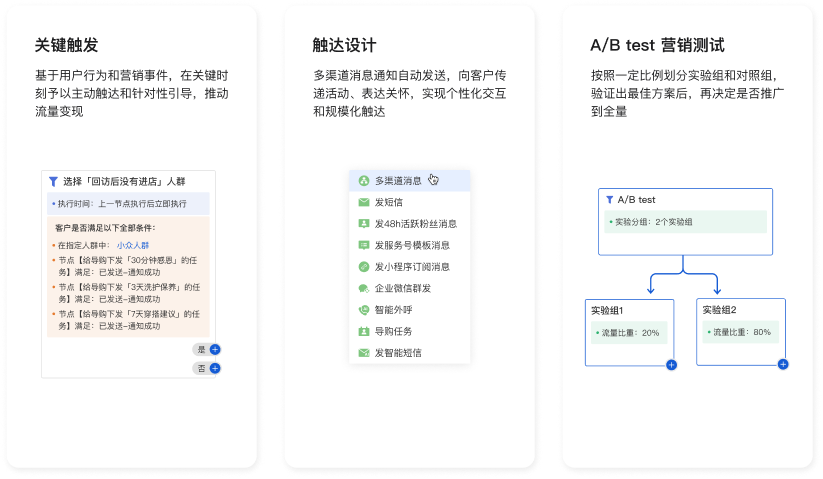Click the 发48h活跃粉丝消息 icon
This screenshot has width=823, height=479.
(363, 223)
